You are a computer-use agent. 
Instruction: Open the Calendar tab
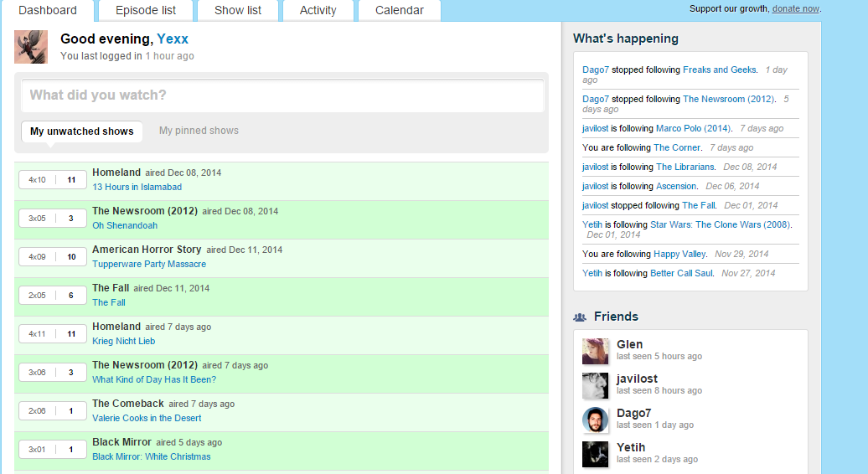point(399,11)
